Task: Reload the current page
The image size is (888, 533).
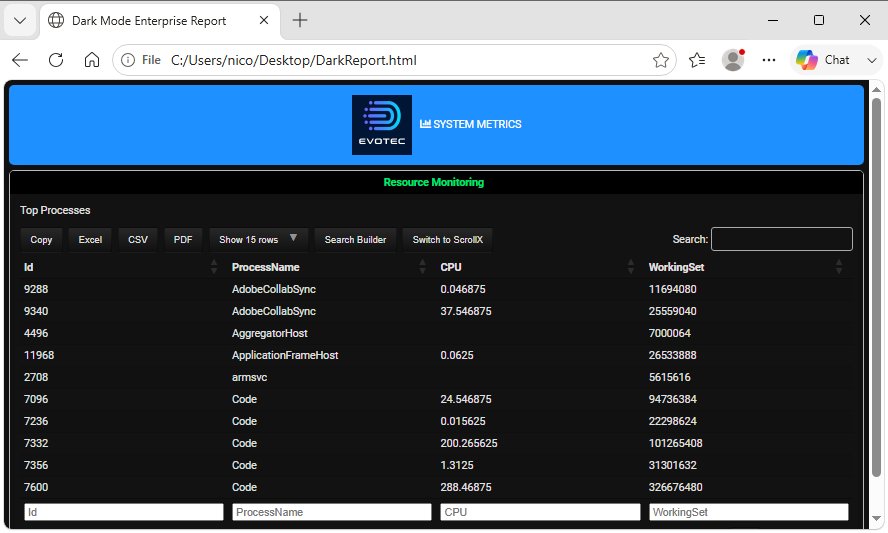Action: point(56,60)
